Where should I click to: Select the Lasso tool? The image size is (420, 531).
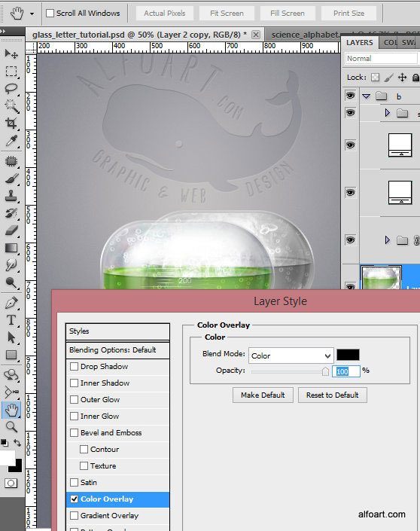(11, 89)
